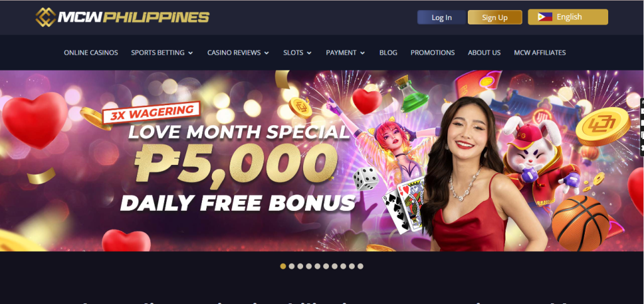Open the Slots dropdown menu
644x304 pixels.
[297, 53]
